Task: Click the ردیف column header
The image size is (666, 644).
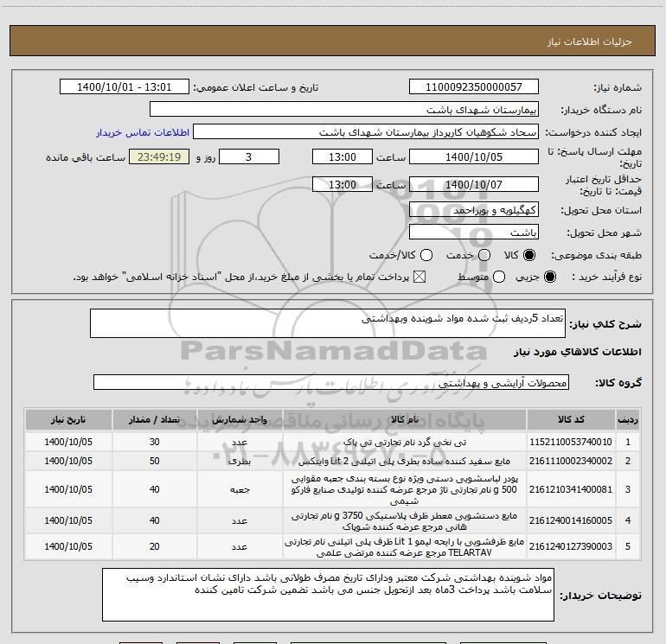Action: (x=628, y=420)
